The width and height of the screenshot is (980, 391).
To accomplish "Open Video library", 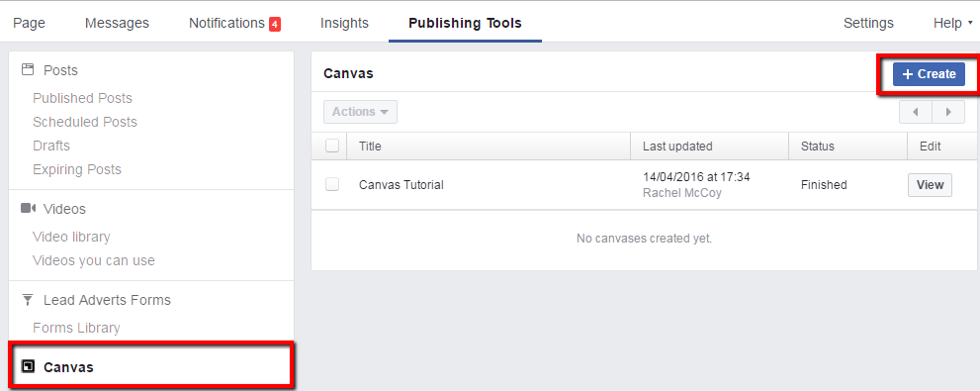I will (x=71, y=237).
